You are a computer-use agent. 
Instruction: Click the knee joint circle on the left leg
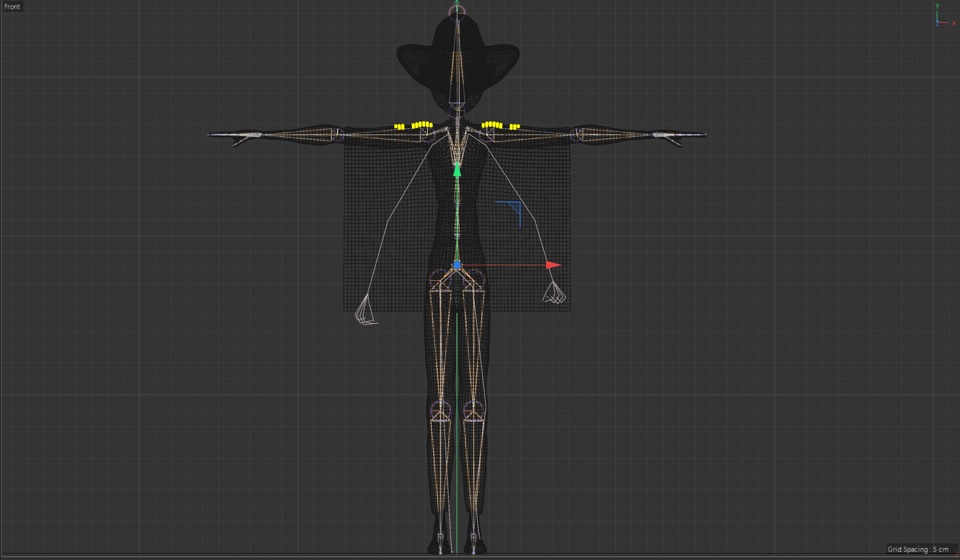(440, 411)
